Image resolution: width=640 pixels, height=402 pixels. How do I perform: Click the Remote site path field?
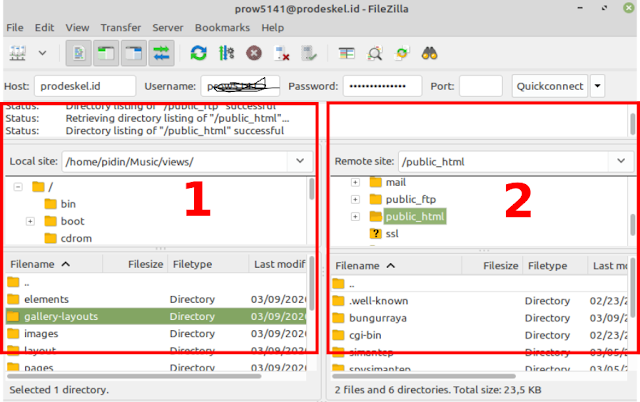[x=504, y=162]
